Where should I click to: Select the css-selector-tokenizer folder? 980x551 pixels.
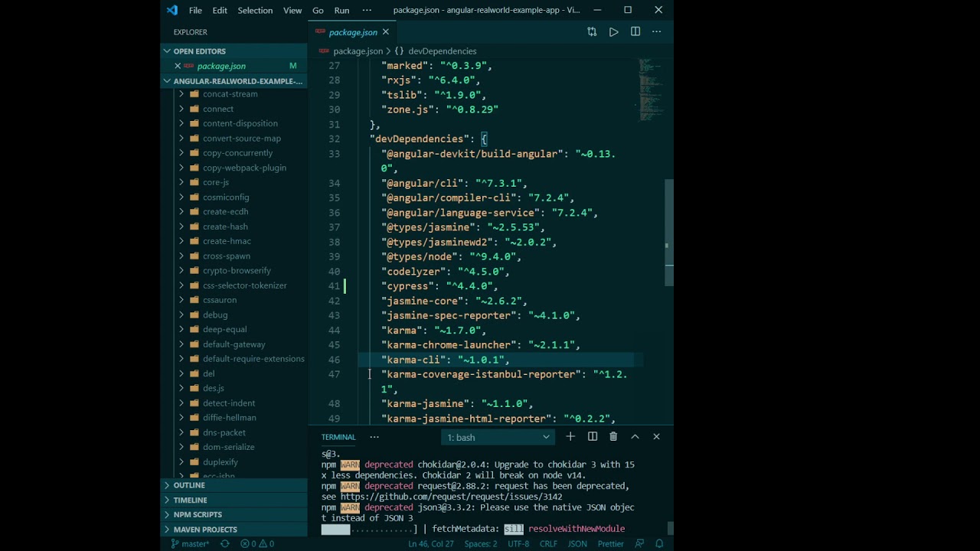[x=245, y=285]
